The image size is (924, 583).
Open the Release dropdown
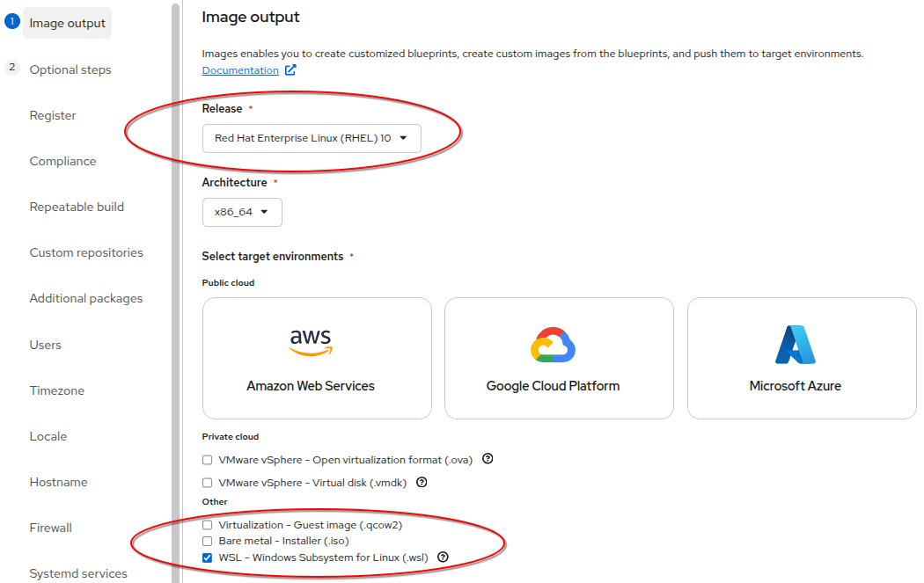(312, 138)
